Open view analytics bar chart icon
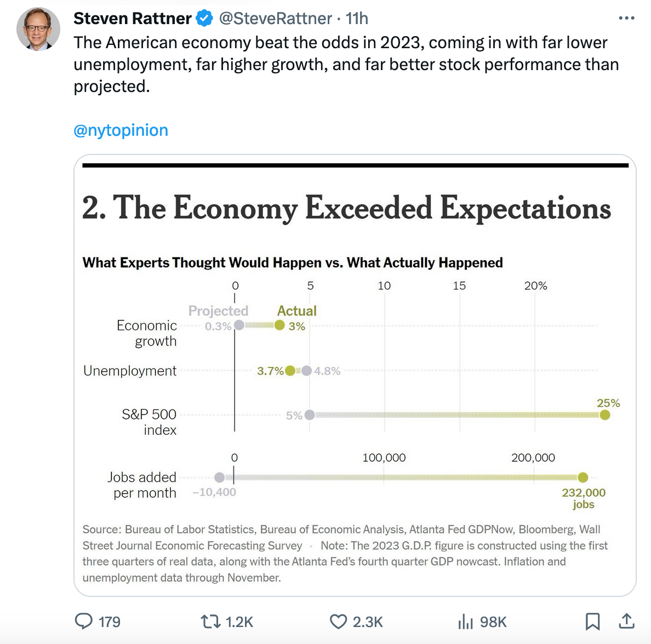Viewport: 651px width, 644px height. tap(465, 622)
